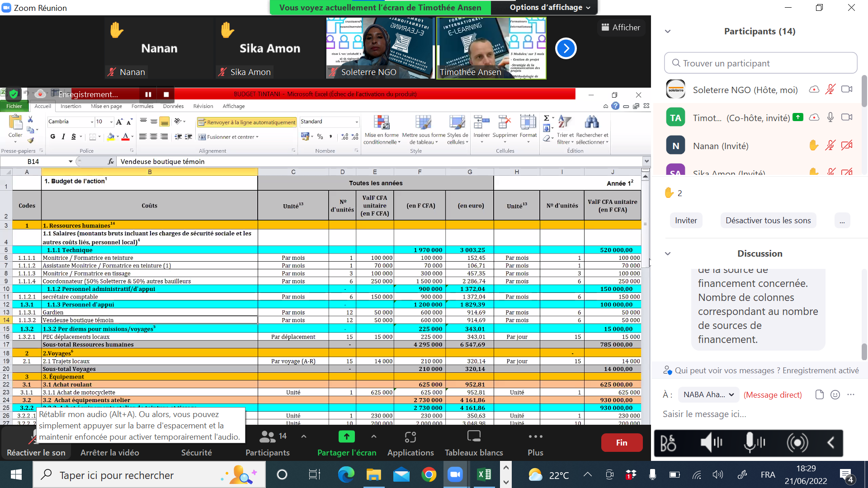Switch to the Données ribbon tab

[173, 106]
